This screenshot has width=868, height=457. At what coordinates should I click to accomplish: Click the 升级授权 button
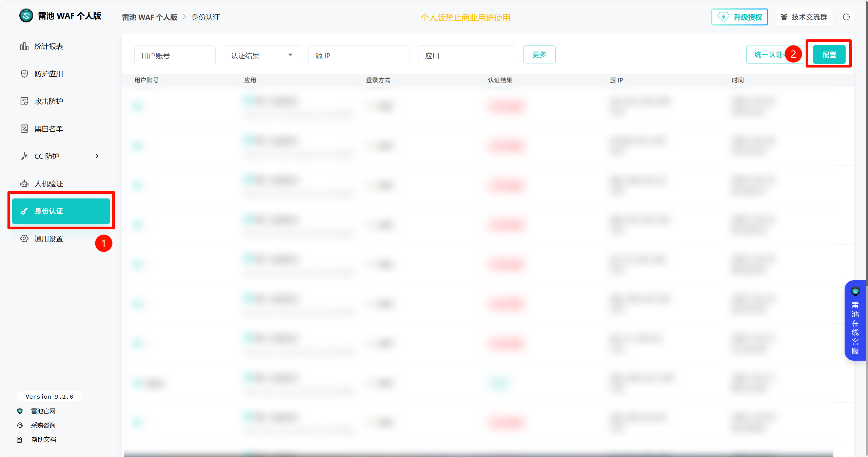(739, 17)
